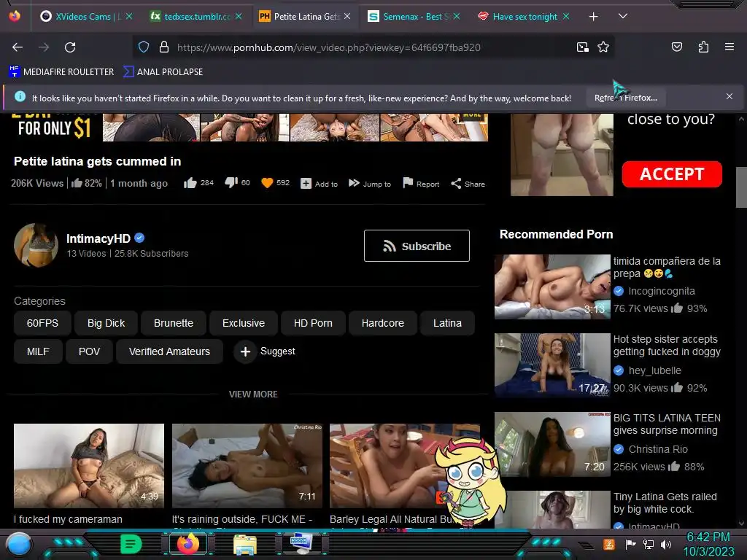The width and height of the screenshot is (747, 560).
Task: Click the page vertical scrollbar thumb
Action: (x=741, y=187)
